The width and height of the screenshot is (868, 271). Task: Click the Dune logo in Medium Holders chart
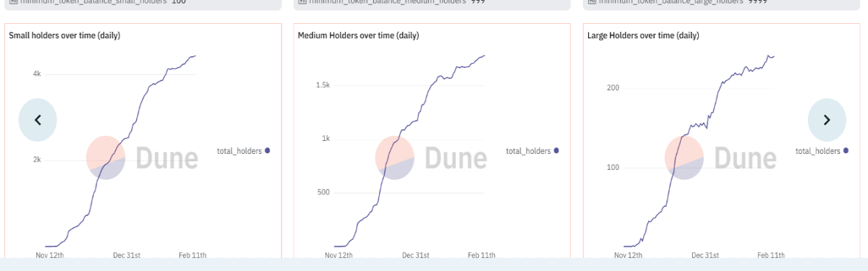[431, 158]
